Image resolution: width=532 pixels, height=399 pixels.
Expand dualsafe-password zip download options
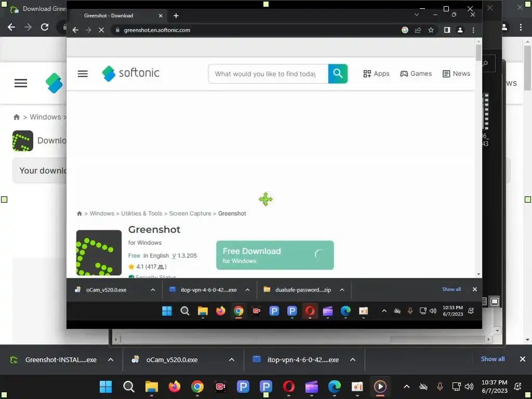click(342, 290)
